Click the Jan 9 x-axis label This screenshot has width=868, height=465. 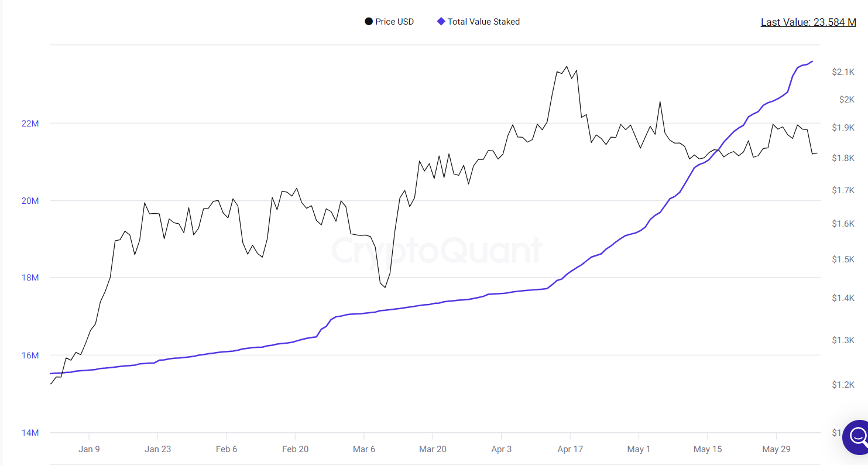[x=89, y=449]
